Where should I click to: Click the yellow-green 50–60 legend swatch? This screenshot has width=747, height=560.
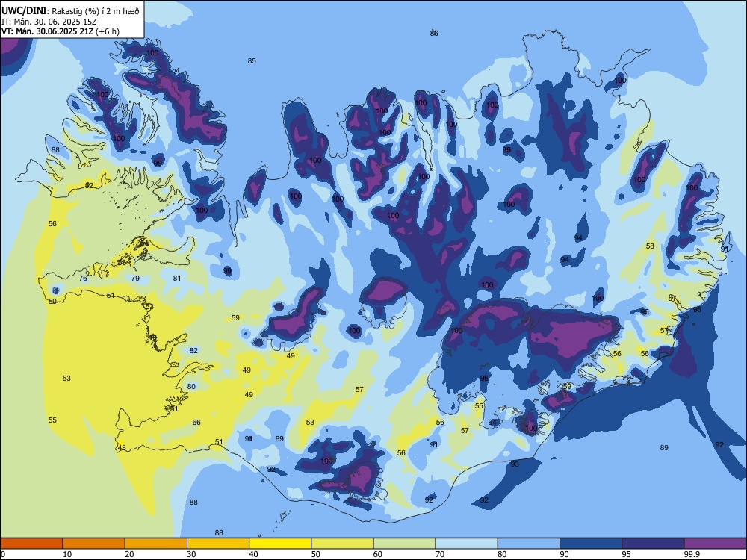(342, 544)
